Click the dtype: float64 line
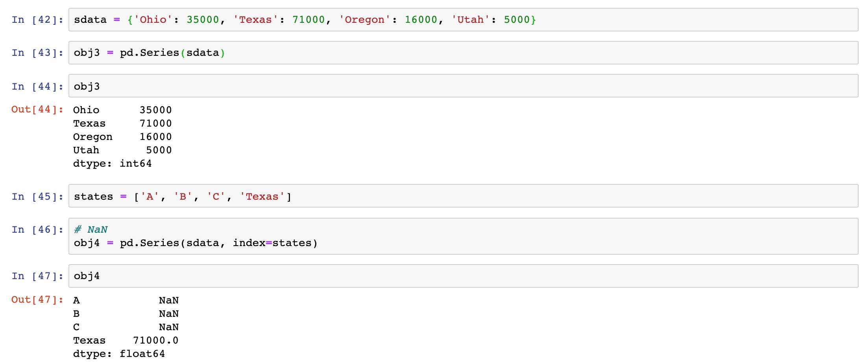Viewport: 868px width, 364px height. click(x=119, y=354)
